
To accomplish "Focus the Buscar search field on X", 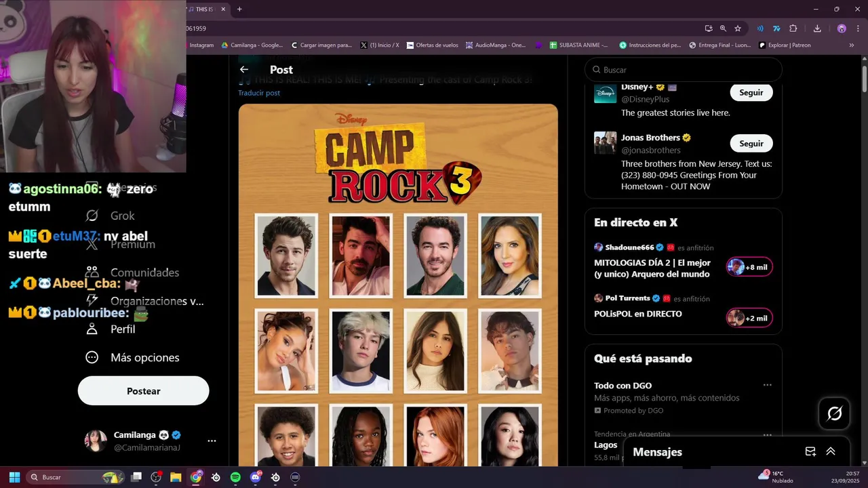I will click(684, 70).
